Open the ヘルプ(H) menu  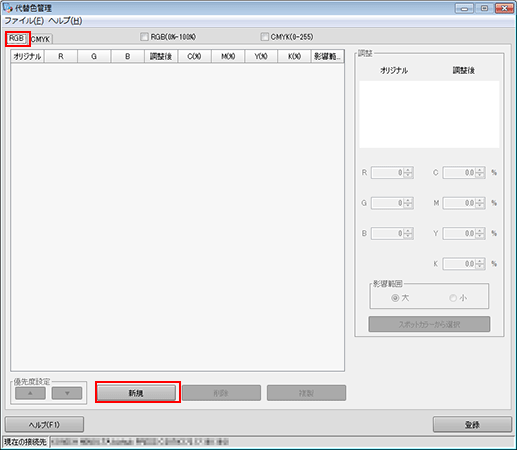[x=65, y=21]
